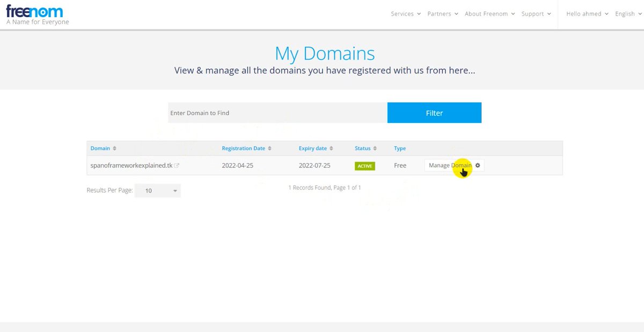This screenshot has height=332, width=644.
Task: Sort by Registration Date column arrows
Action: (x=269, y=149)
